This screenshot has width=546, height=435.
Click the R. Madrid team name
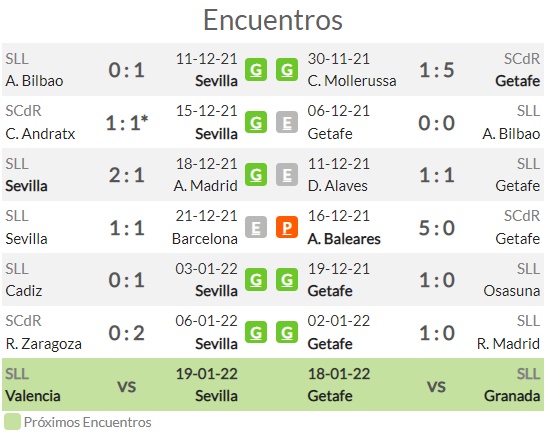click(x=508, y=344)
